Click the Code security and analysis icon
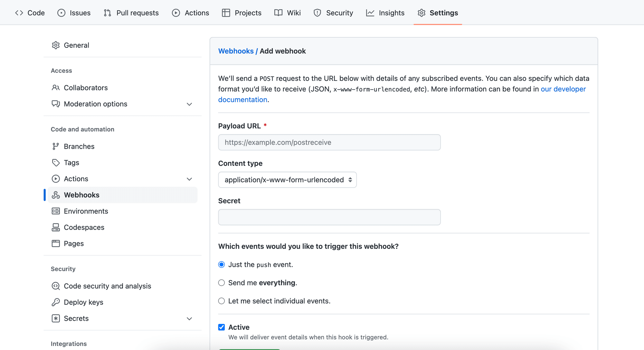This screenshot has width=644, height=350. 56,286
